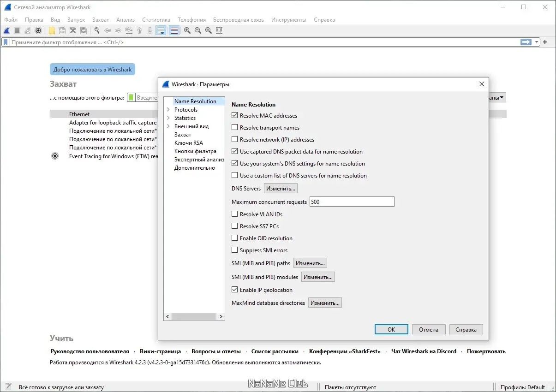
Task: Click the ETW gear icon in interface list
Action: tap(55, 156)
